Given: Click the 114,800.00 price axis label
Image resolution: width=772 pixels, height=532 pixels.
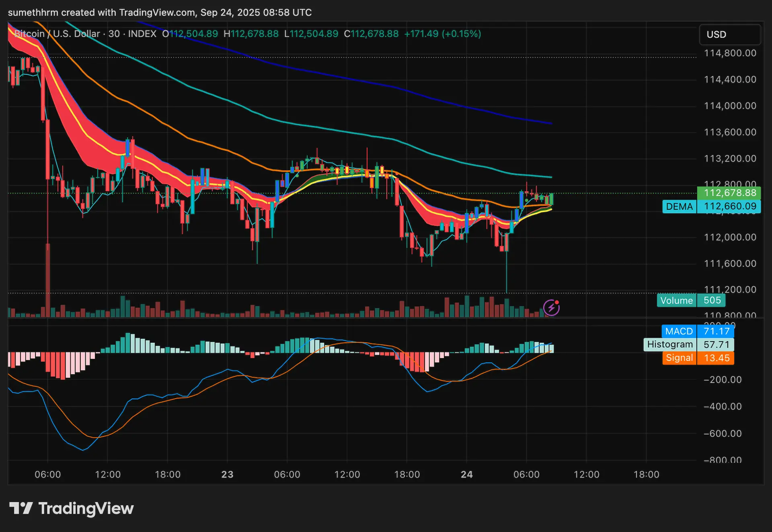Looking at the screenshot, I should [730, 53].
